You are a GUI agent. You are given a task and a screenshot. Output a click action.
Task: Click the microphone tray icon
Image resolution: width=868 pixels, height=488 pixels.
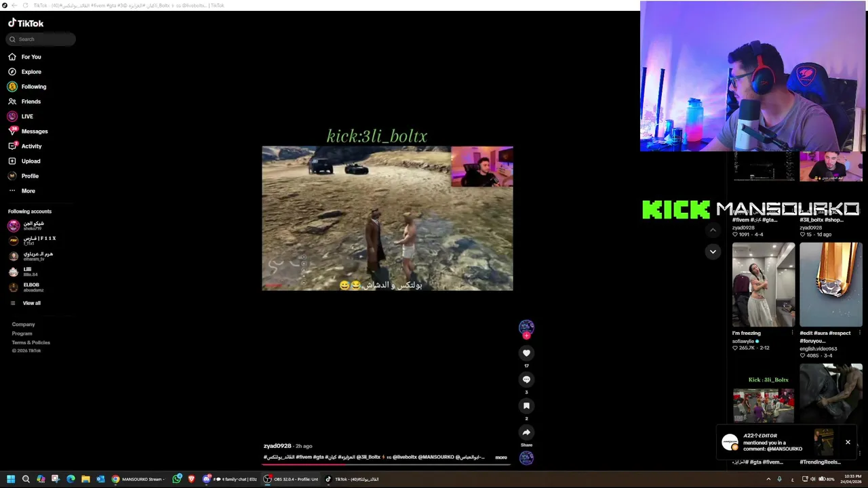pos(780,479)
